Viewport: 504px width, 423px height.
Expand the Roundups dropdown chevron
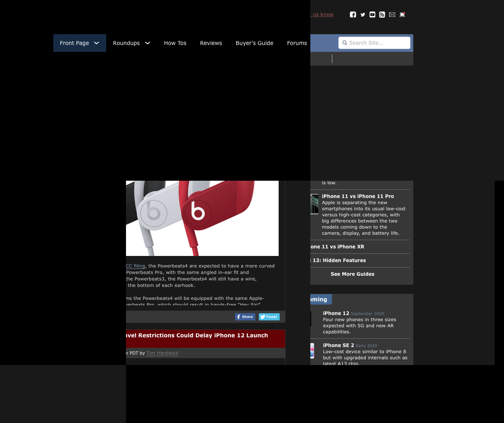pos(148,43)
